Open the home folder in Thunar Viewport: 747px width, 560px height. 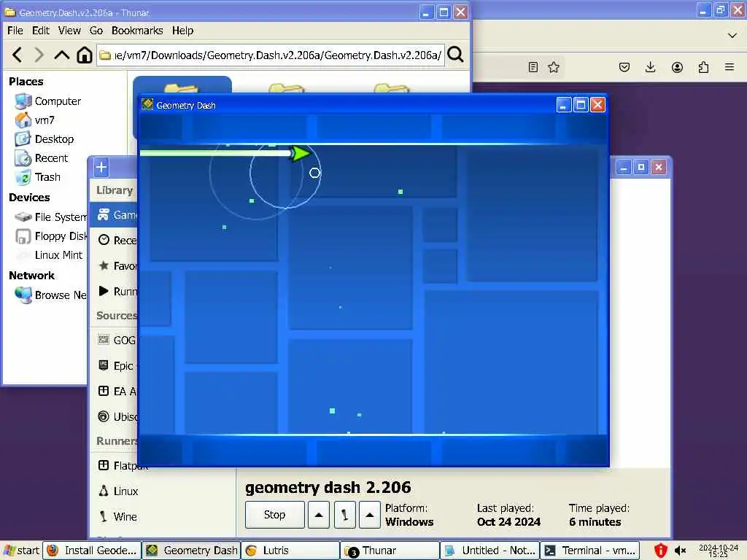point(85,55)
